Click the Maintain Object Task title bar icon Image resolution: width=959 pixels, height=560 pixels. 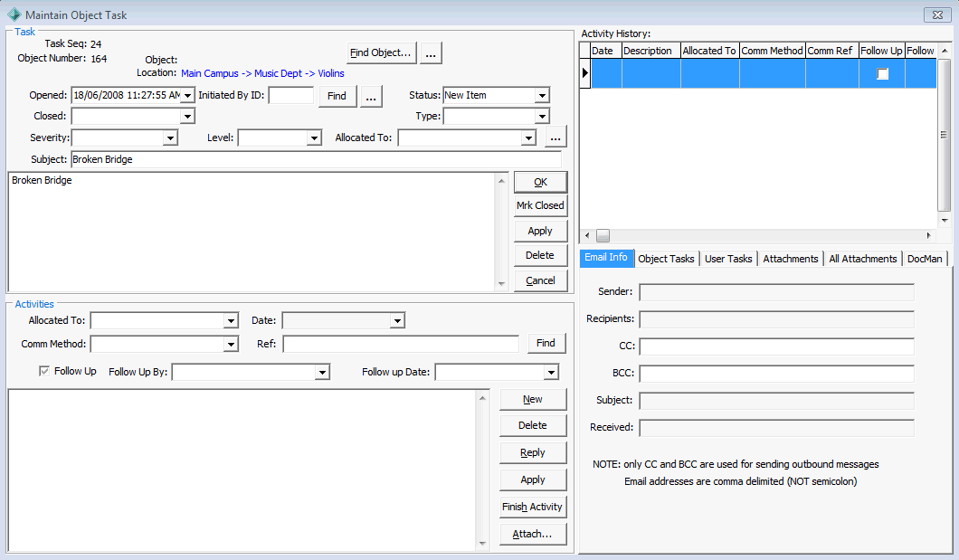14,14
